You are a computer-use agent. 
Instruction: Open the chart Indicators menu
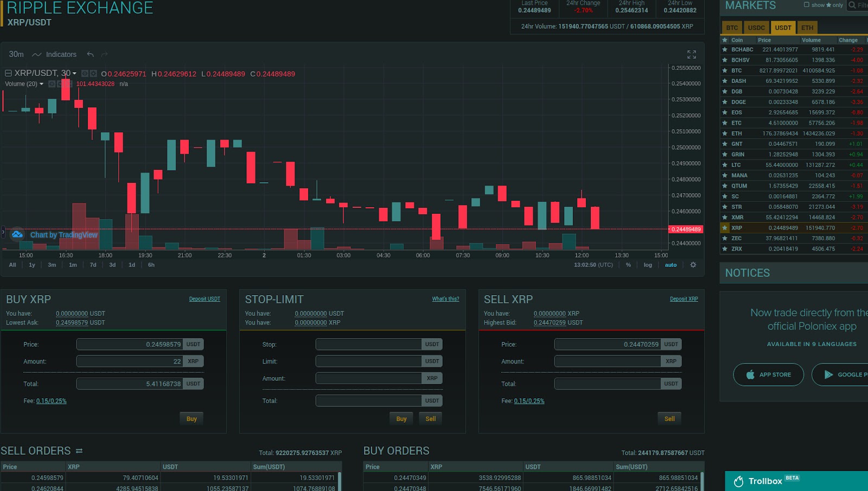pos(54,54)
